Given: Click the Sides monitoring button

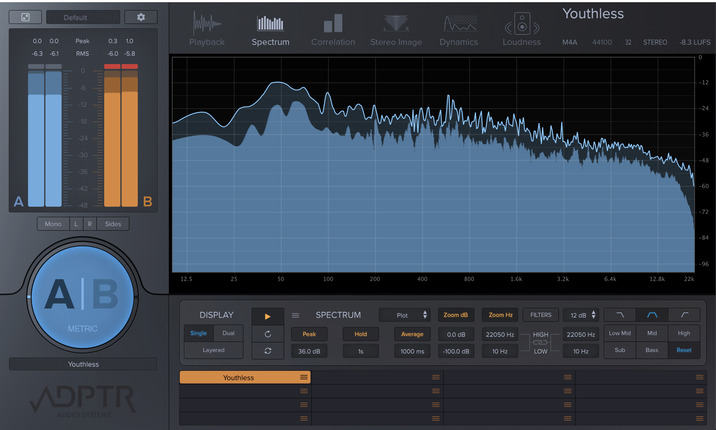Looking at the screenshot, I should pos(113,224).
